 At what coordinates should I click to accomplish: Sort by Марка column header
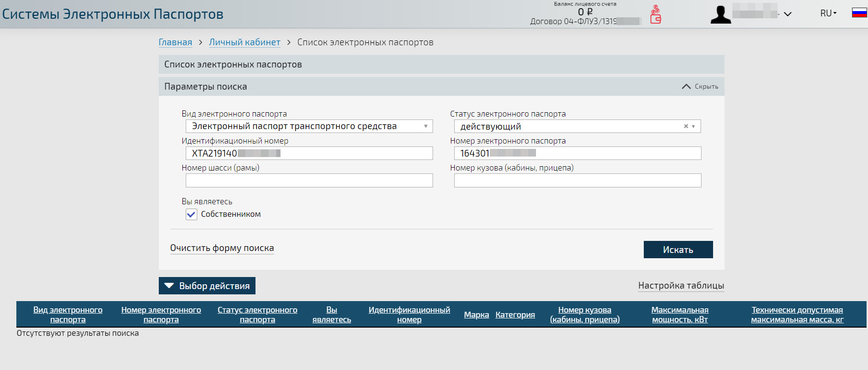pyautogui.click(x=476, y=315)
